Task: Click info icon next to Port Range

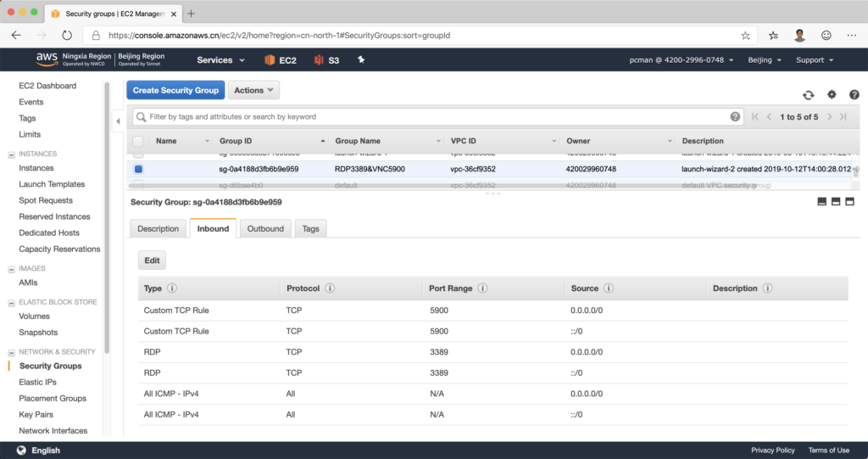Action: [x=482, y=288]
